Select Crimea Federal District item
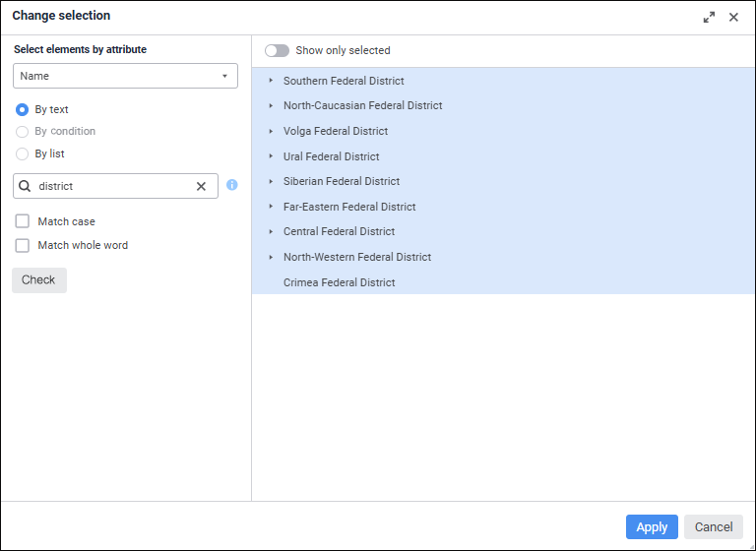The width and height of the screenshot is (756, 551). pyautogui.click(x=339, y=282)
